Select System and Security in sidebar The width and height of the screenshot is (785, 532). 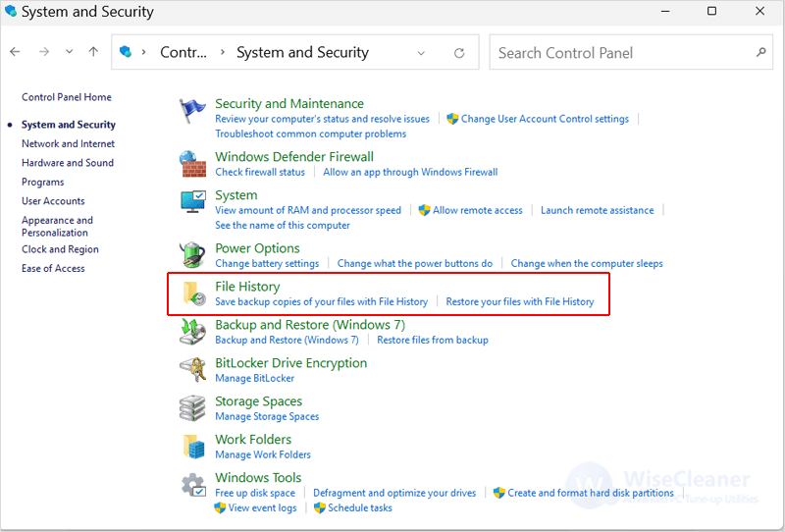click(x=69, y=125)
